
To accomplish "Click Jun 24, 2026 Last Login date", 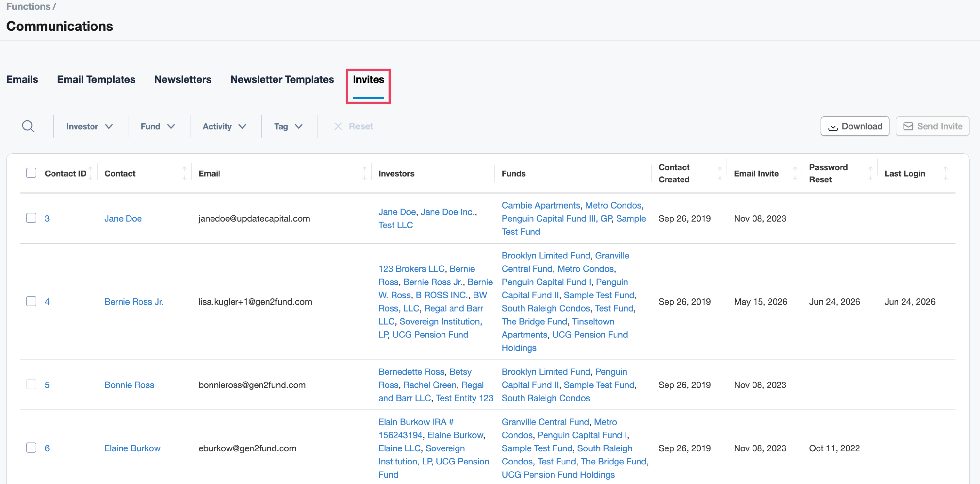I will coord(910,302).
